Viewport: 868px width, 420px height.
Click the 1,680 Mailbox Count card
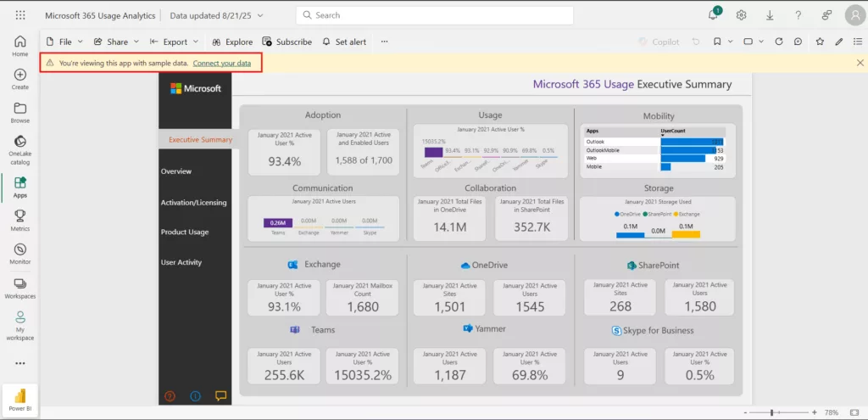[x=362, y=298]
